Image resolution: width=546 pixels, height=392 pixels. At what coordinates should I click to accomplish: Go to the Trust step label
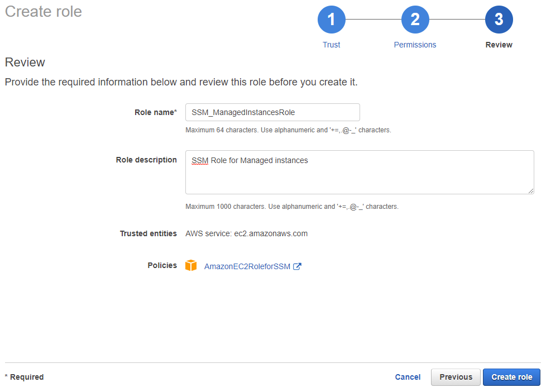tap(331, 45)
